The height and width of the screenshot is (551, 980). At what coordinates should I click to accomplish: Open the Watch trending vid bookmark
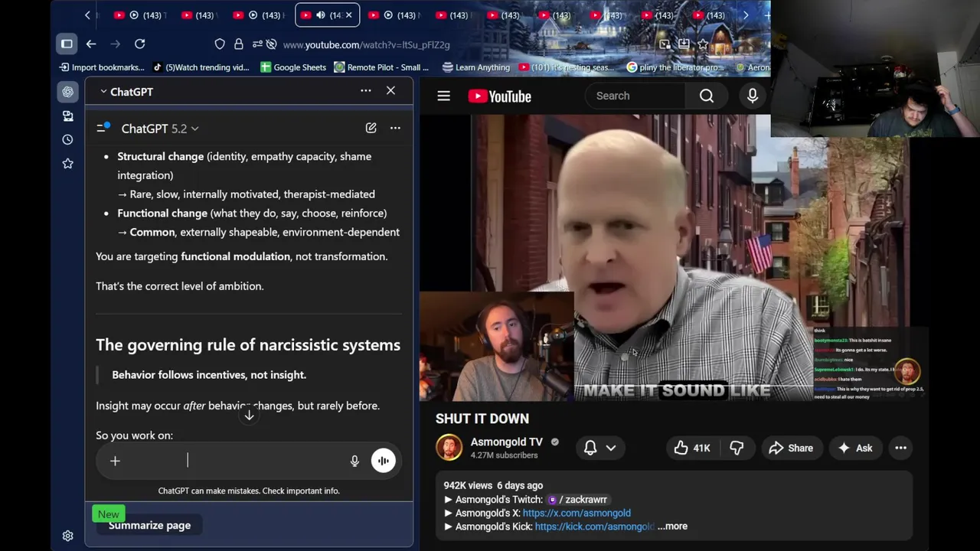point(201,67)
